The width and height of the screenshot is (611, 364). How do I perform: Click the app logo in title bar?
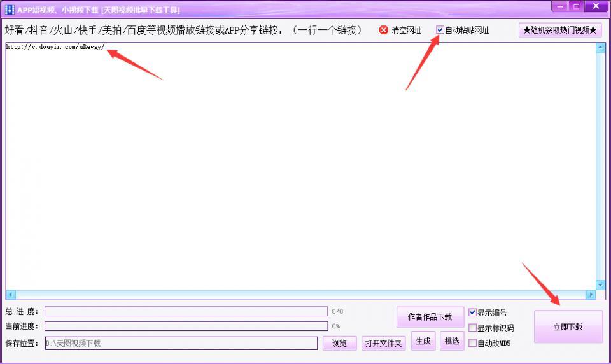[x=9, y=10]
